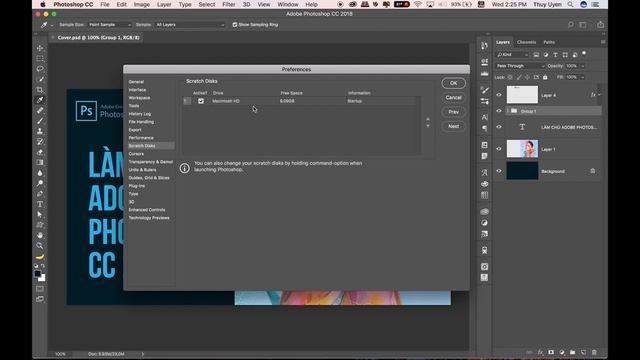The width and height of the screenshot is (640, 360).
Task: Click the type layer filter icon
Action: [555, 55]
